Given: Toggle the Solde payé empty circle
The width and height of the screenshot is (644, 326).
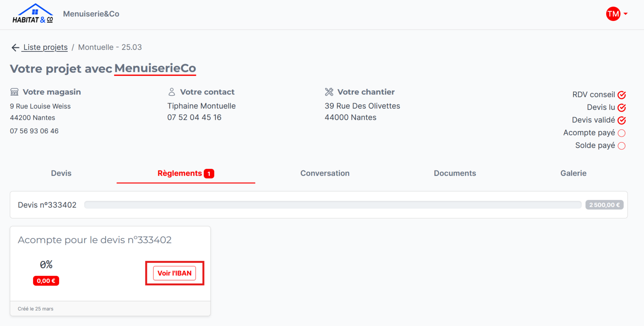Looking at the screenshot, I should (x=621, y=146).
